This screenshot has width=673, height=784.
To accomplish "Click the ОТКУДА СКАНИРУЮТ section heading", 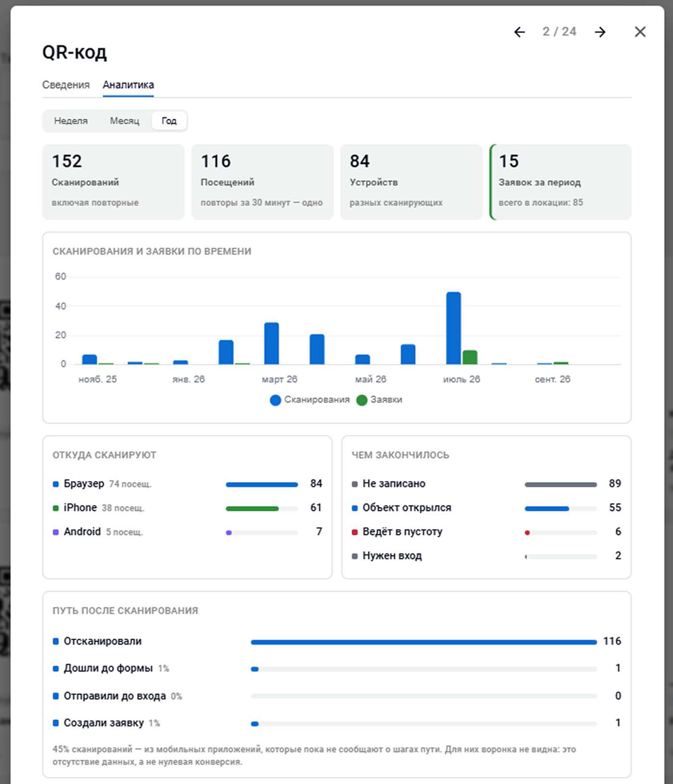I will tap(104, 455).
